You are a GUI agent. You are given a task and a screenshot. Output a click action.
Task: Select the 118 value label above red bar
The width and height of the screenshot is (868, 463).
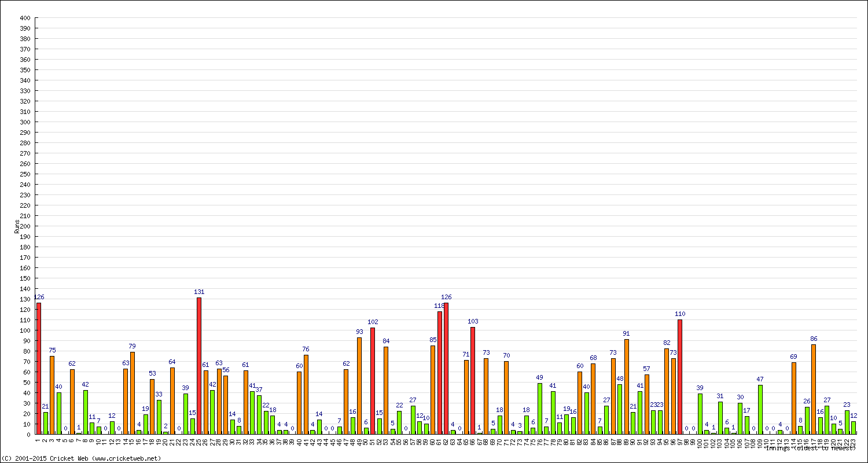click(x=439, y=306)
